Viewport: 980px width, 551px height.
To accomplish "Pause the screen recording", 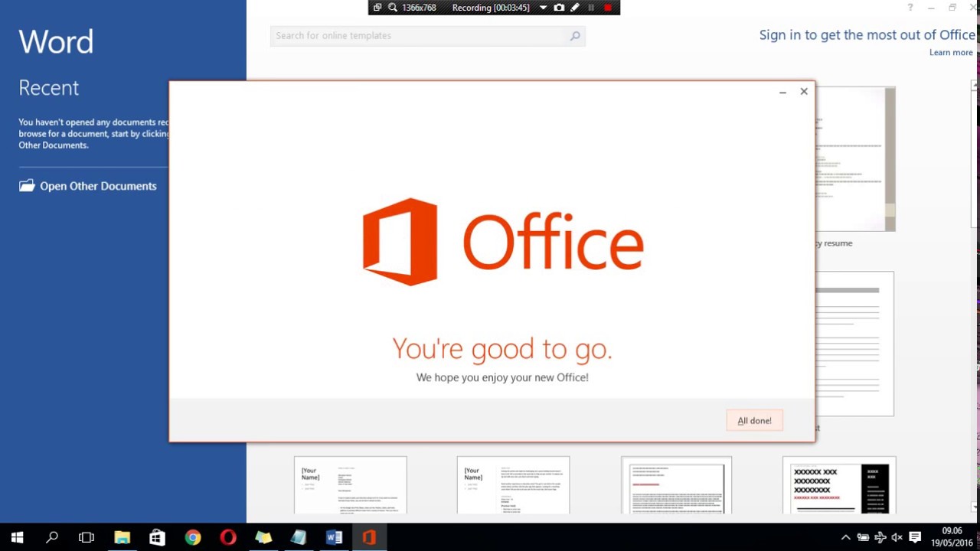I will coord(591,8).
